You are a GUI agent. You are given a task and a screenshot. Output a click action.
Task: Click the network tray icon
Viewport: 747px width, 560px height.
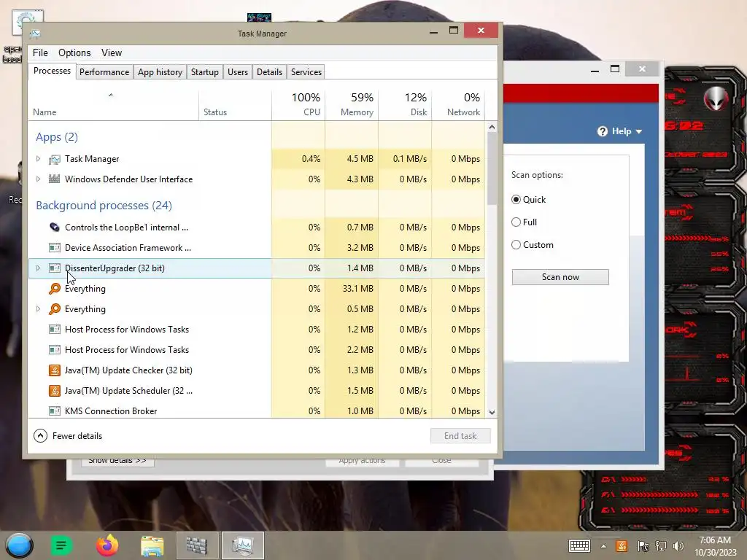[661, 546]
